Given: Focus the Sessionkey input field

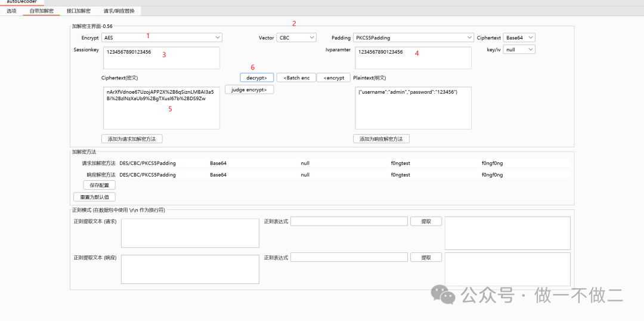Looking at the screenshot, I should pos(161,58).
